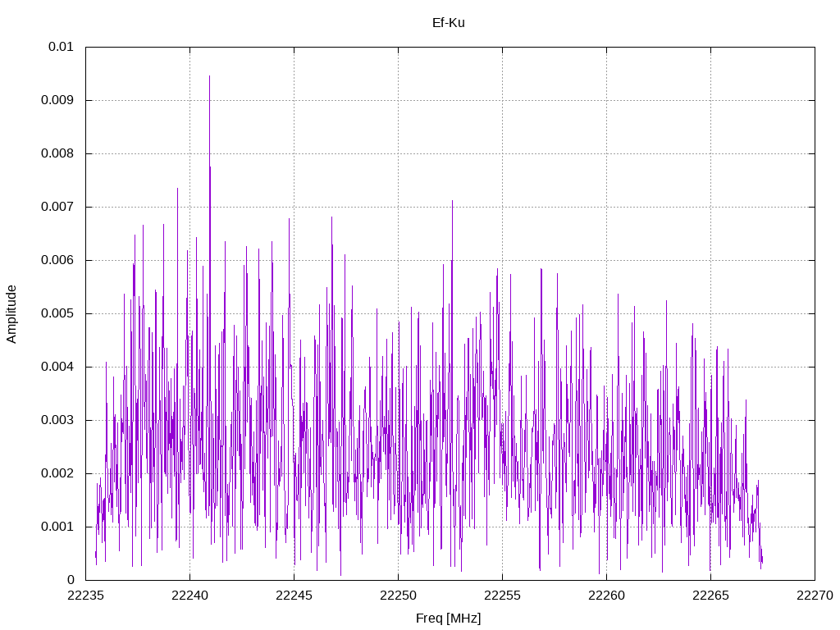The height and width of the screenshot is (630, 840).
Task: Click the x-axis tick label 22235
Action: pos(85,596)
